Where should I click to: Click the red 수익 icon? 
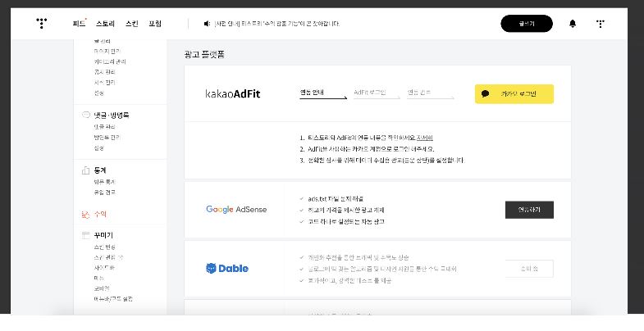point(85,214)
